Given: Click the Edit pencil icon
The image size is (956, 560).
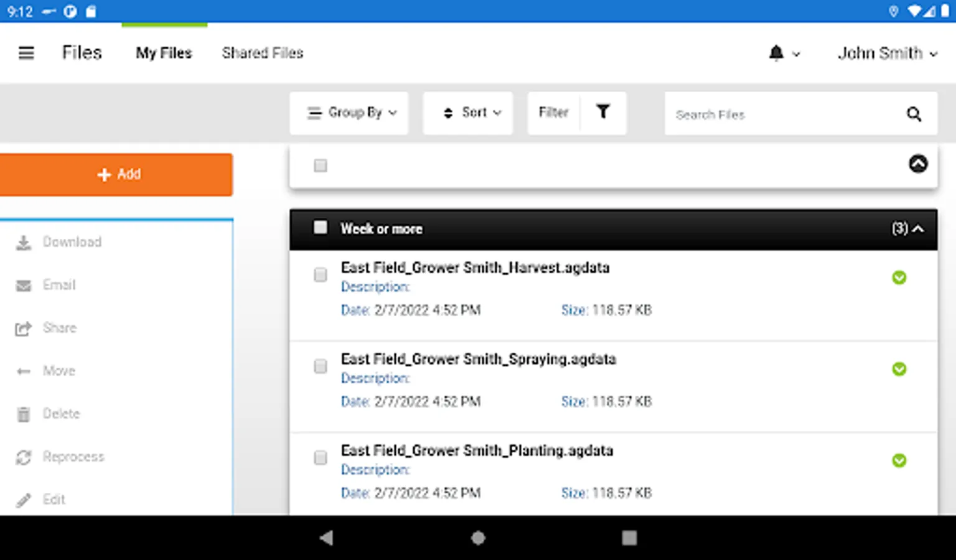Looking at the screenshot, I should point(24,500).
